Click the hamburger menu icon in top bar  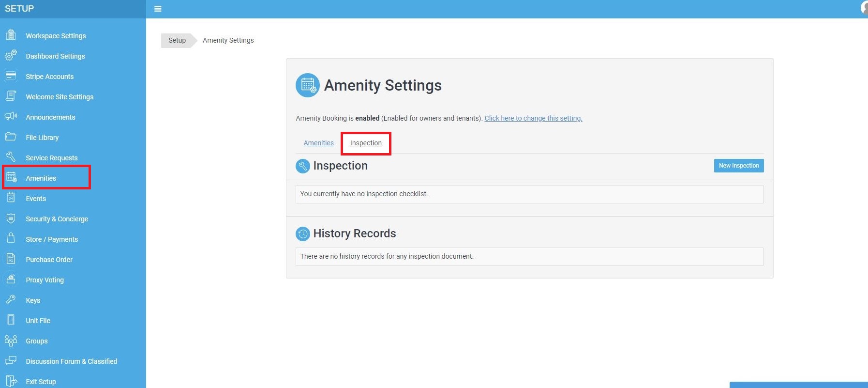pos(158,9)
